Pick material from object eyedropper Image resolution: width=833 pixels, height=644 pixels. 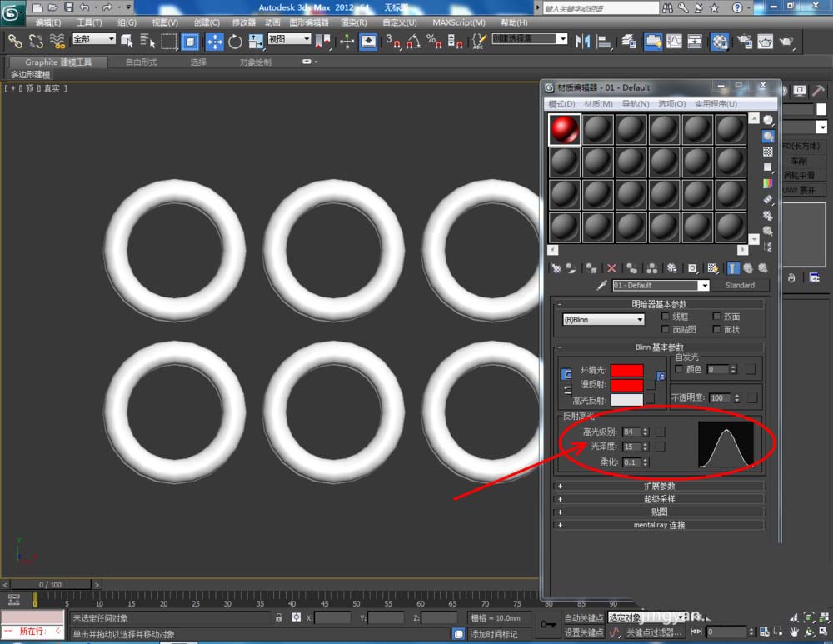click(601, 285)
